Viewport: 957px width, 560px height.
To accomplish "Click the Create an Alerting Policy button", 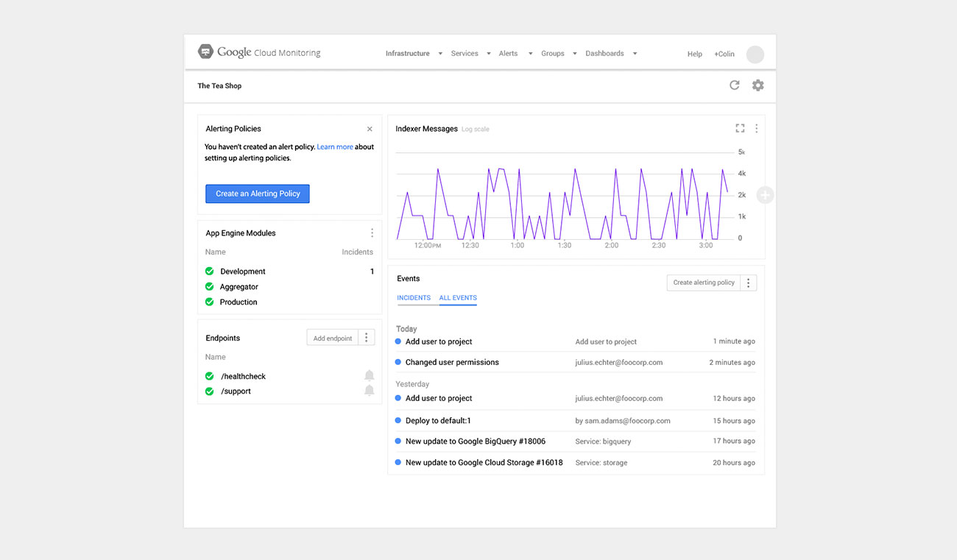I will 258,194.
